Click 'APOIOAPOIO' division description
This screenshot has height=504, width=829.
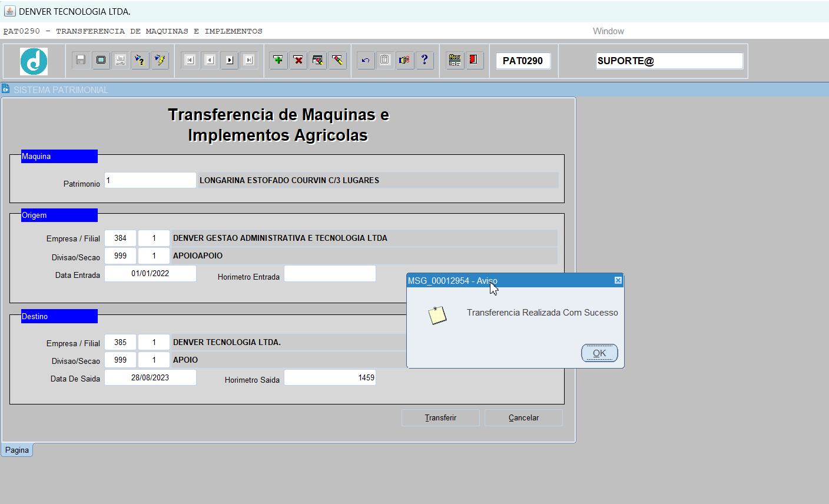(x=198, y=256)
